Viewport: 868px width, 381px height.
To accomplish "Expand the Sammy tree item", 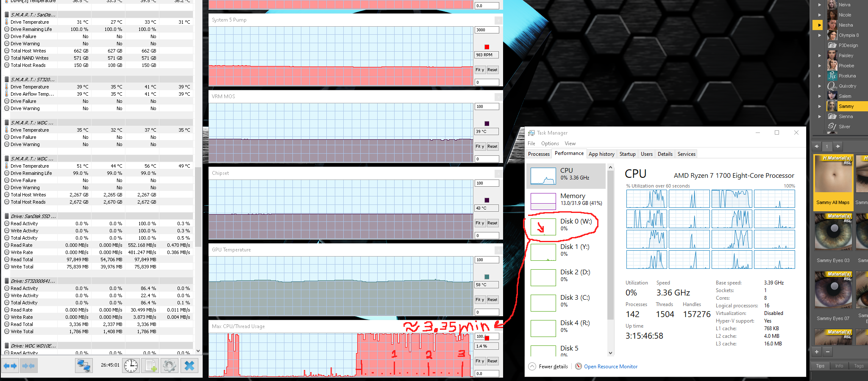I will click(x=819, y=106).
